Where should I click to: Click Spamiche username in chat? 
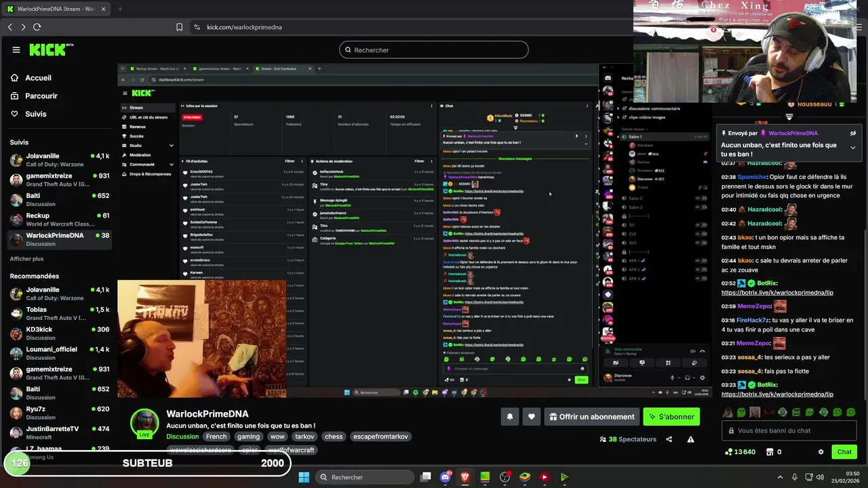pyautogui.click(x=752, y=177)
